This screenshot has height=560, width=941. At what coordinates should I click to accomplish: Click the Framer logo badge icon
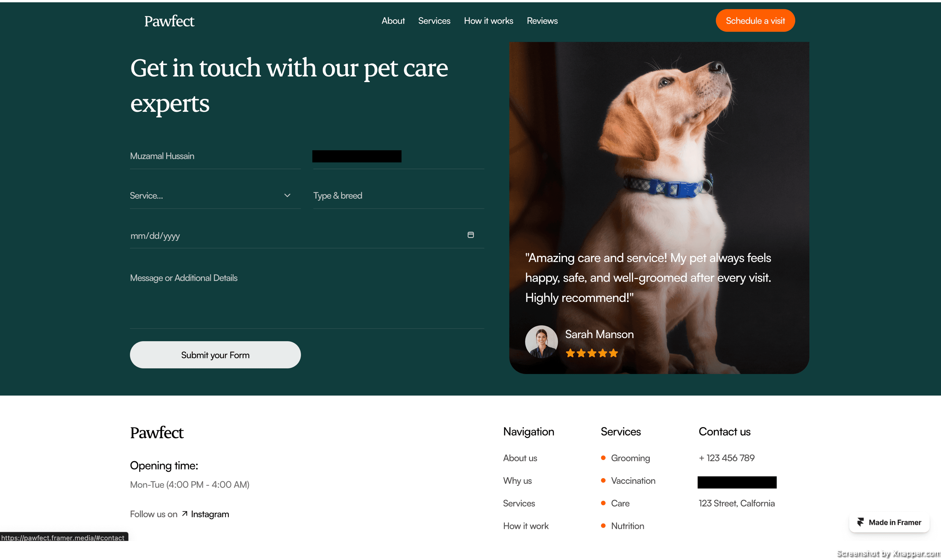[860, 522]
